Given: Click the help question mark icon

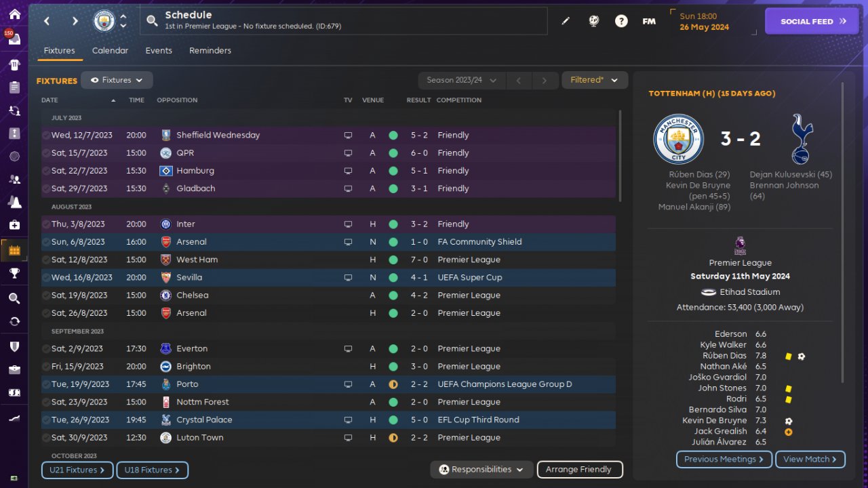Looking at the screenshot, I should coord(621,21).
